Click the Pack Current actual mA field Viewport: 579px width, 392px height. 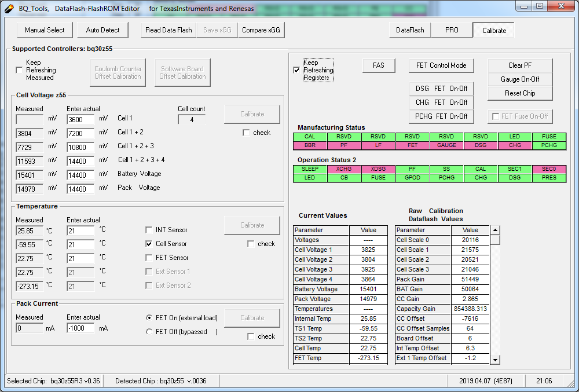coord(80,328)
